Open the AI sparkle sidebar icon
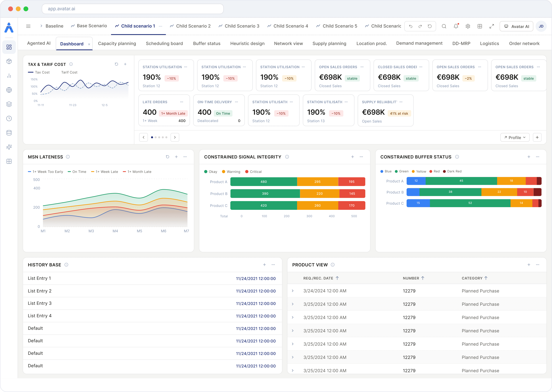Screen dimensions: 552x392 tap(9, 147)
